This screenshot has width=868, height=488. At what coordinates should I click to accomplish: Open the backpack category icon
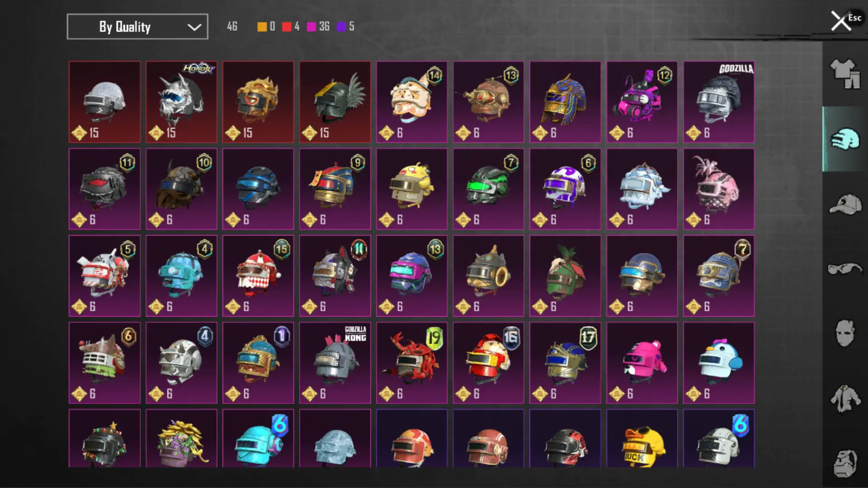point(845,464)
